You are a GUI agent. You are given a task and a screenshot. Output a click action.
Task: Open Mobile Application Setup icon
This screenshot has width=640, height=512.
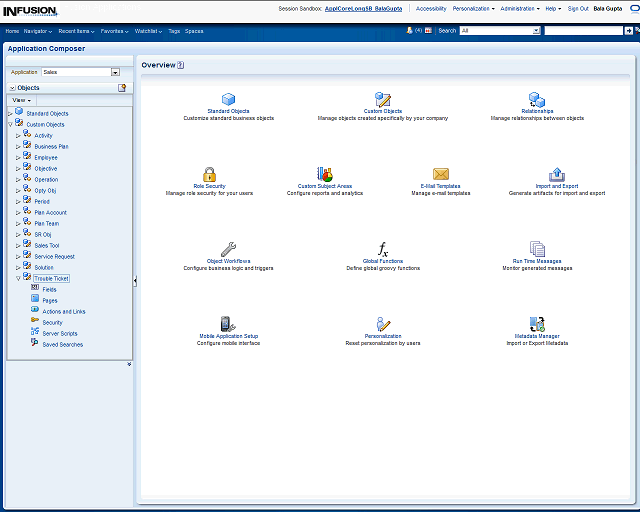click(x=228, y=324)
